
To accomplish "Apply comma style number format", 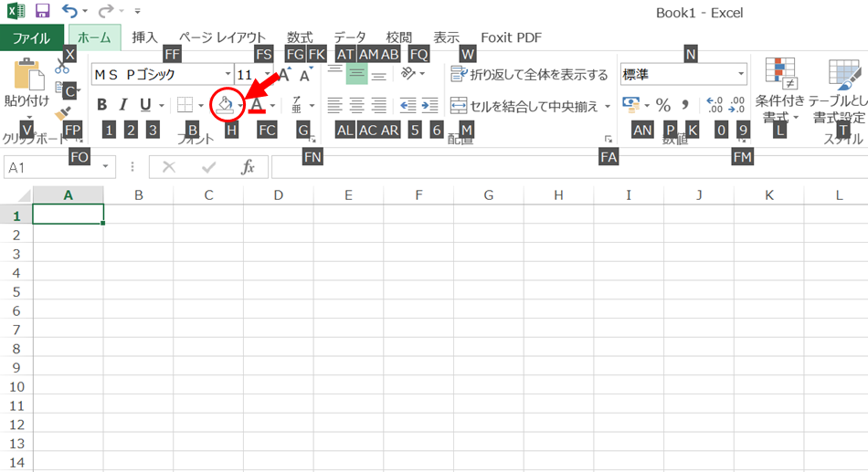I will (x=685, y=105).
